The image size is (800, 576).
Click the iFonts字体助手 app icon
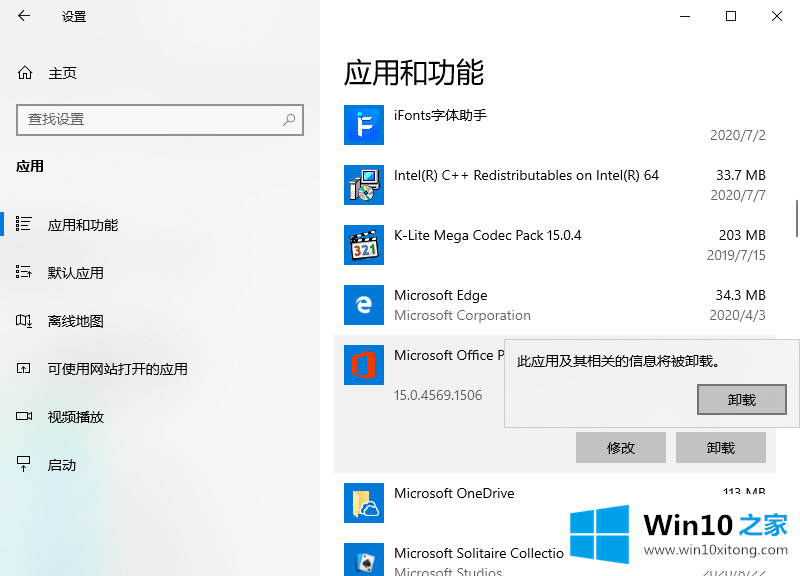pos(364,125)
